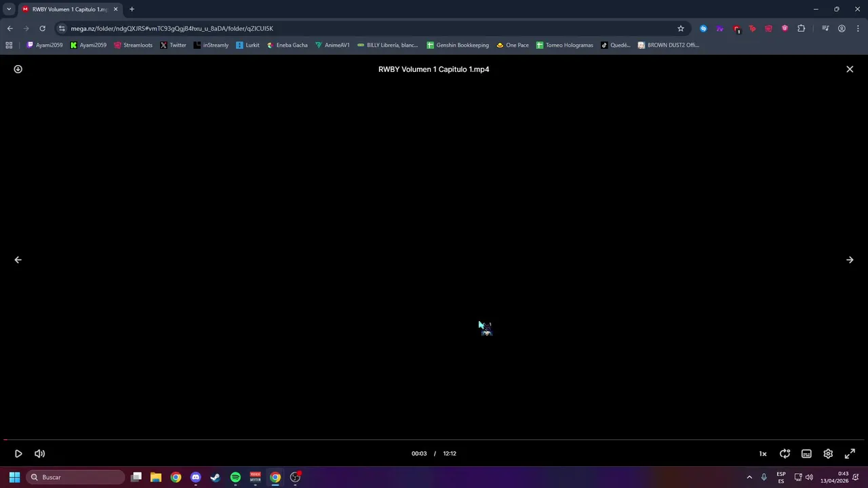Open the first Ayami2059 bookmark
This screenshot has width=868, height=488.
click(44, 45)
